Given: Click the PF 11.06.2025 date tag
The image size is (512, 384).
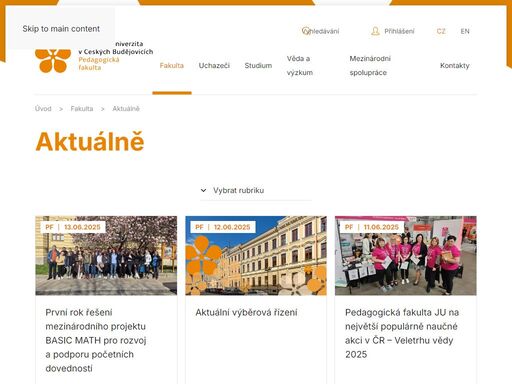Looking at the screenshot, I should click(372, 227).
